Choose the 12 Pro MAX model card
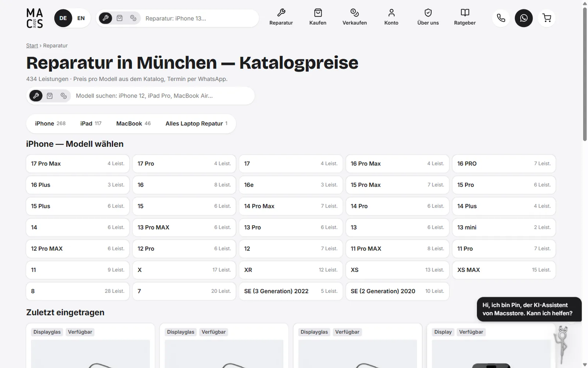The height and width of the screenshot is (368, 588). pos(78,249)
